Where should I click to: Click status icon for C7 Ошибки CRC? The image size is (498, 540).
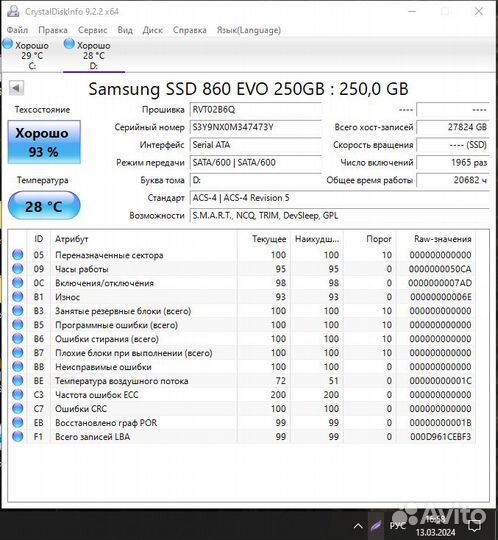18,408
